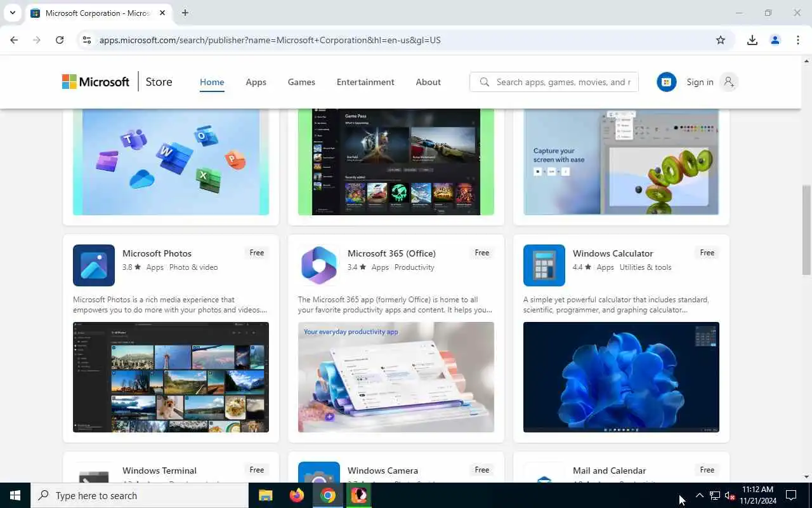This screenshot has height=508, width=812.
Task: Click the Free badge on Microsoft 365 (Office)
Action: tap(482, 253)
